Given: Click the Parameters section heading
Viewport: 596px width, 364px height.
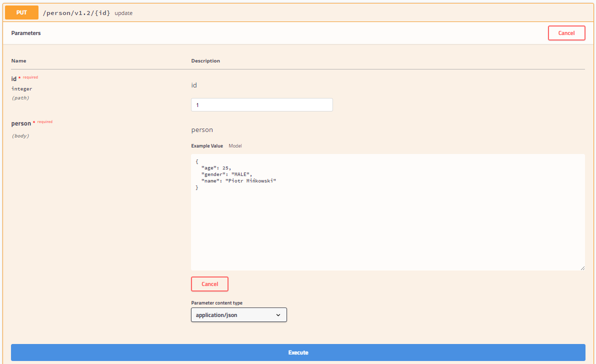Looking at the screenshot, I should pyautogui.click(x=26, y=33).
